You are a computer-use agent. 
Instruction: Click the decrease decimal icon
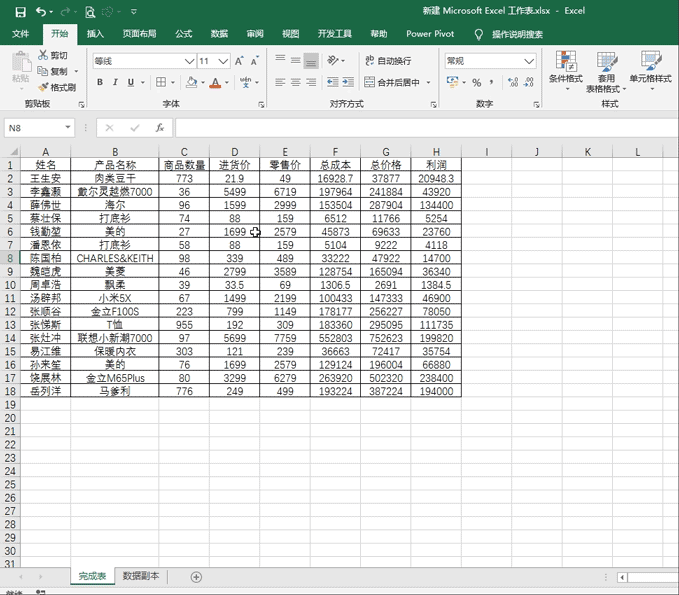[x=529, y=82]
